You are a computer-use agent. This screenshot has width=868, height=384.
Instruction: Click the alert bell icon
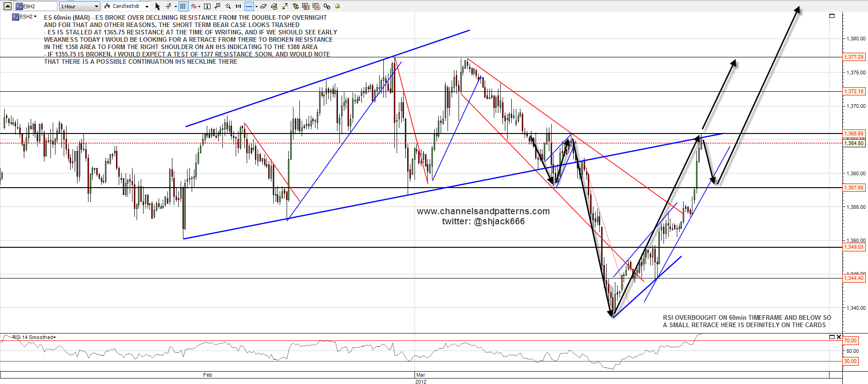337,6
